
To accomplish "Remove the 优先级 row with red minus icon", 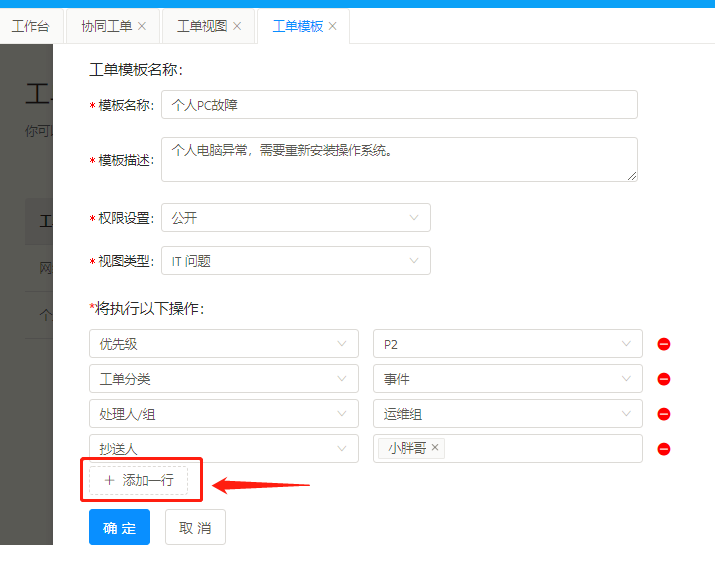I will coord(663,344).
